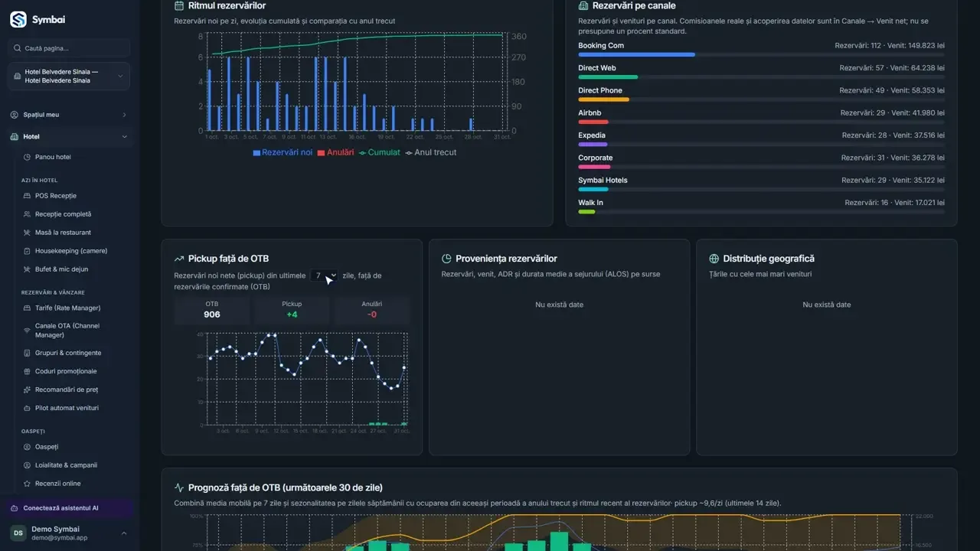The height and width of the screenshot is (551, 980).
Task: Click the Bufet & mic dejun icon
Action: (x=27, y=269)
